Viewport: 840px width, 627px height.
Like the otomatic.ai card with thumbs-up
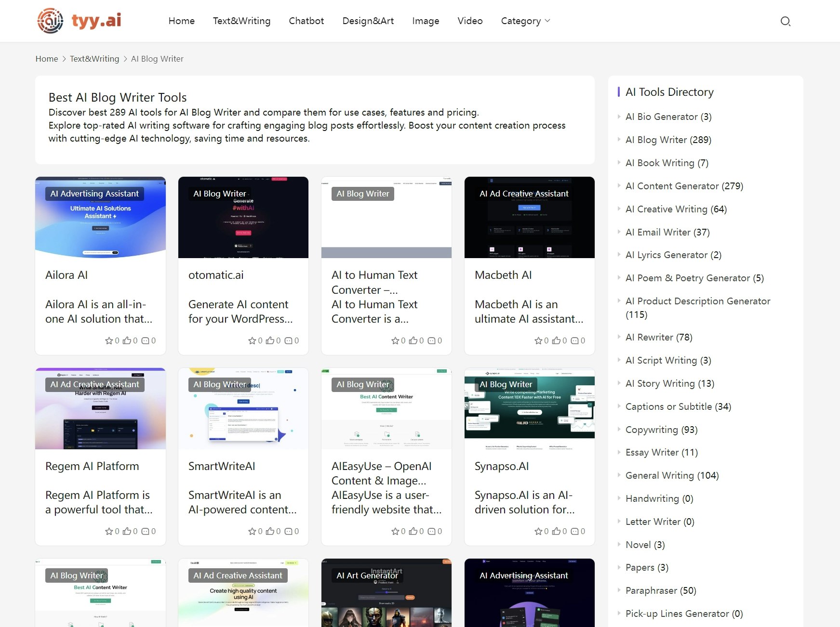pyautogui.click(x=270, y=340)
